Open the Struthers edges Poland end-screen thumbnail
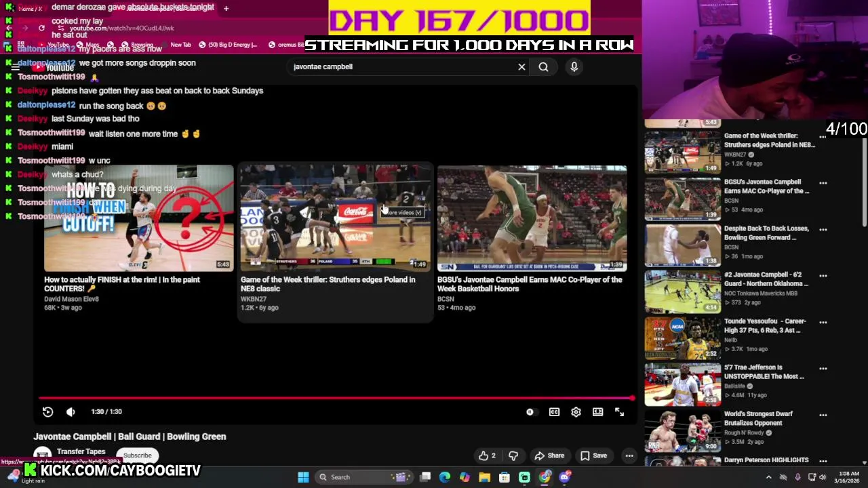The image size is (868, 488). [335, 218]
